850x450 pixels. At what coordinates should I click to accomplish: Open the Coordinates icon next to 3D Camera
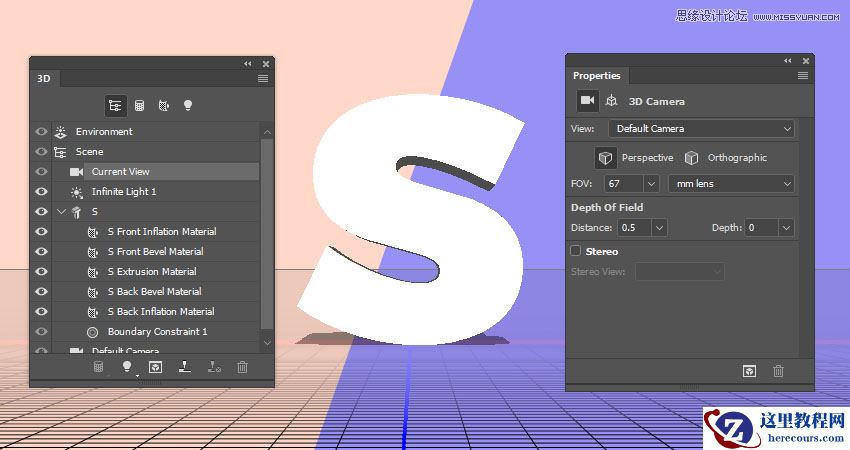[x=611, y=101]
